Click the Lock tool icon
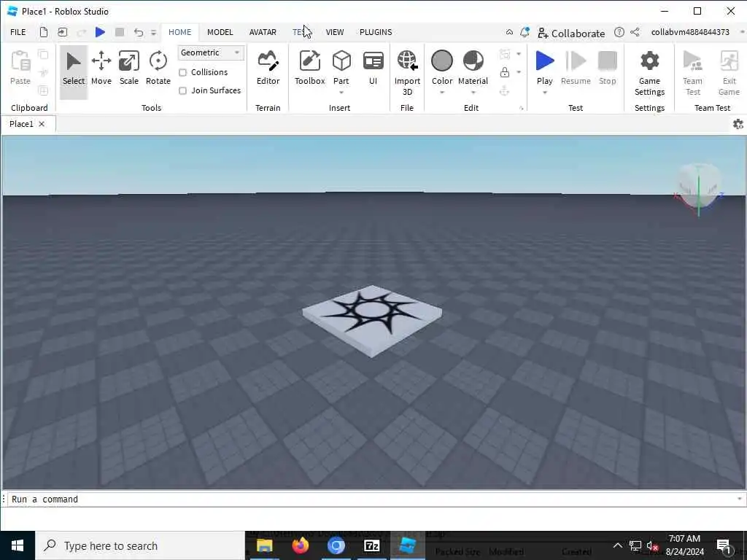This screenshot has height=560, width=747. (505, 72)
